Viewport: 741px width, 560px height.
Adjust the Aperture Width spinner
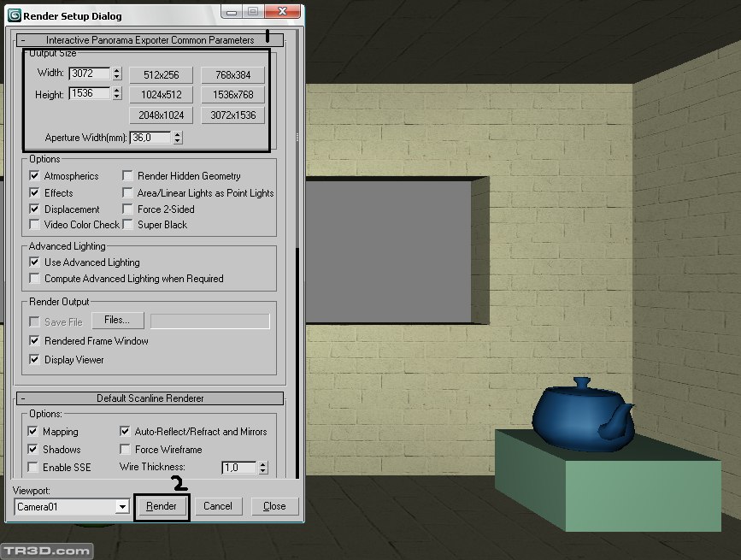point(177,138)
